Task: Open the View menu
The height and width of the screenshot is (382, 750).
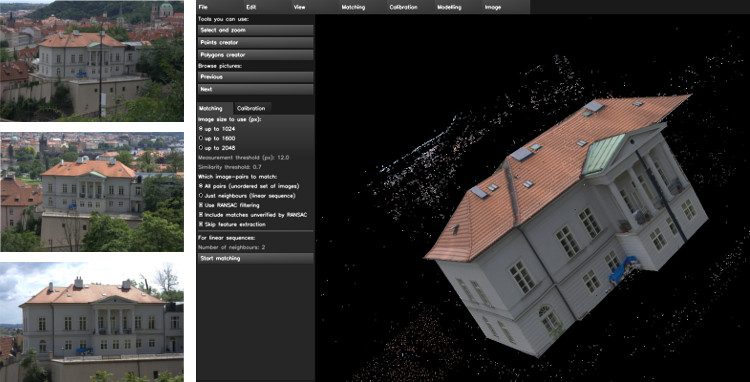Action: [316, 7]
